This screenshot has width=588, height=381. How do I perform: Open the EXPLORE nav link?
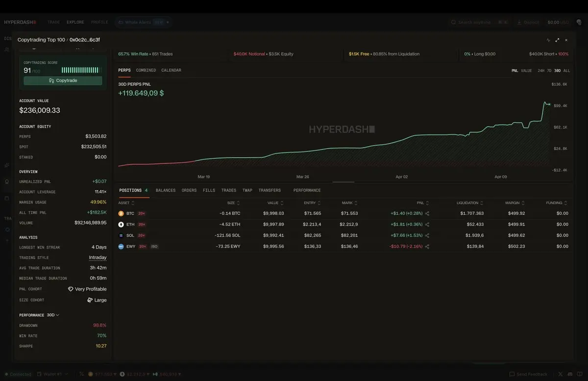[x=75, y=22]
